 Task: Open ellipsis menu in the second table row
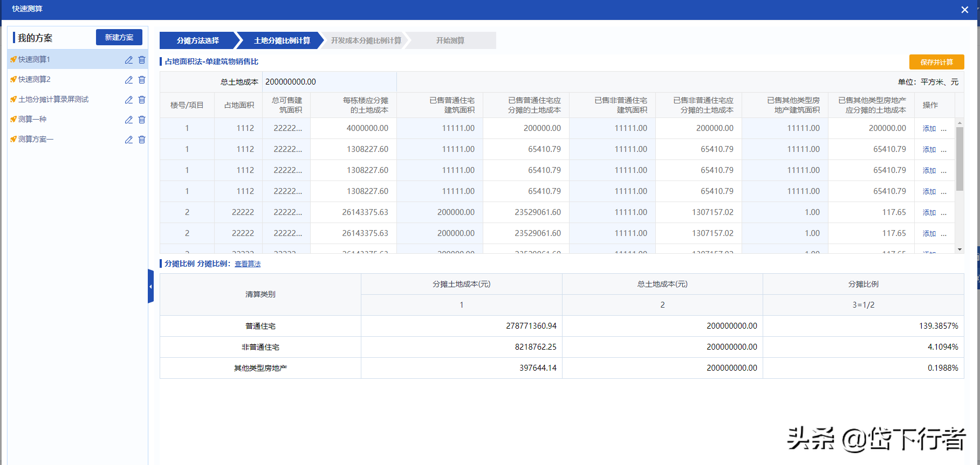(x=943, y=150)
